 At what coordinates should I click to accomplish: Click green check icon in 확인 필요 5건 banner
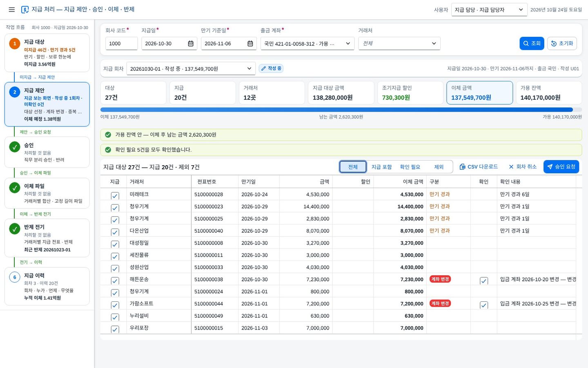[x=108, y=150]
